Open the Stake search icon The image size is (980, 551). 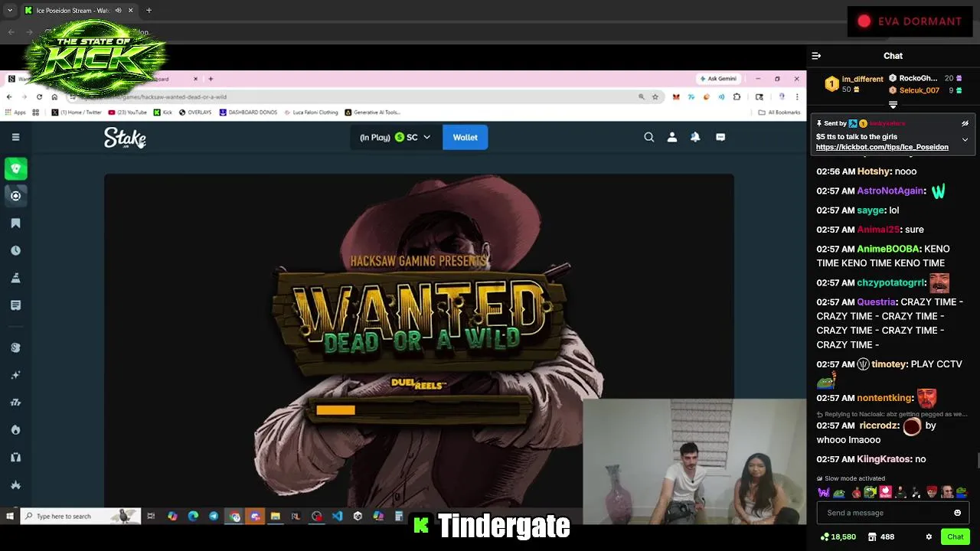point(649,137)
